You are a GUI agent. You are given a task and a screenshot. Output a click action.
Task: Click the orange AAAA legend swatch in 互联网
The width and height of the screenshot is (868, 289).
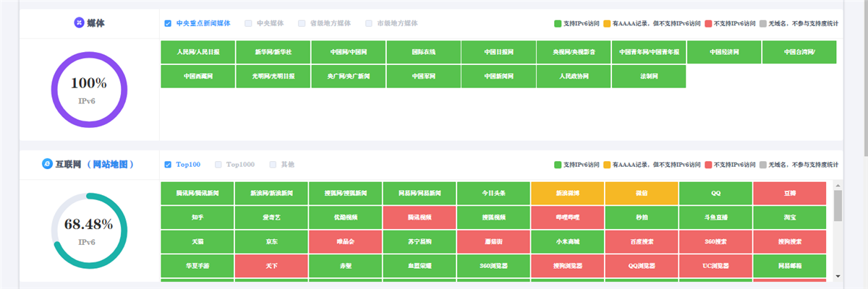point(607,165)
